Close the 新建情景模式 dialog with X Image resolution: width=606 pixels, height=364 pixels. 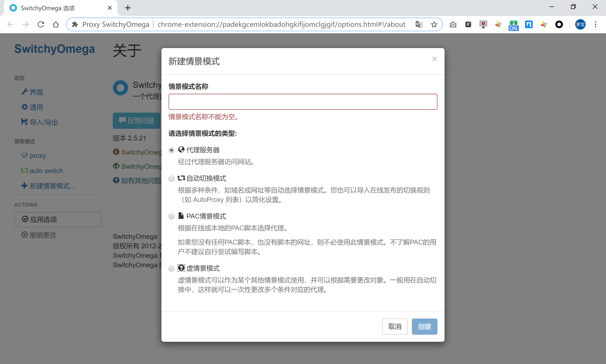tap(434, 59)
